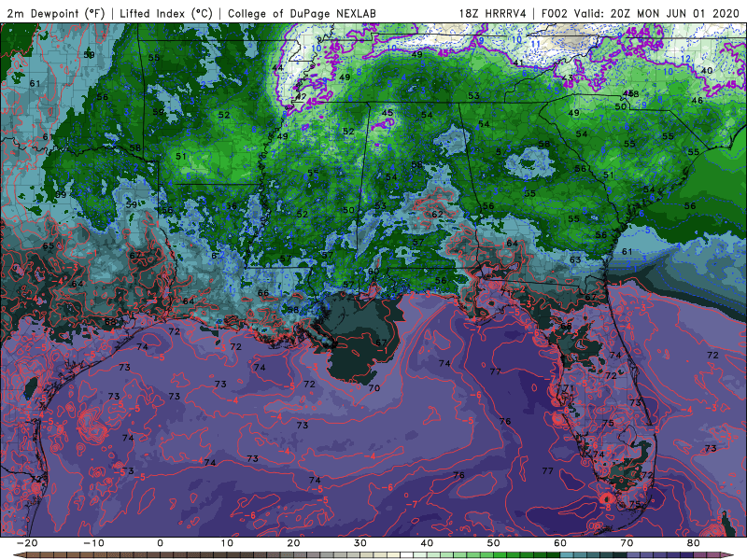The width and height of the screenshot is (747, 560).
Task: Click the "2m Dewpoint (°F)" title text
Action: coord(56,13)
